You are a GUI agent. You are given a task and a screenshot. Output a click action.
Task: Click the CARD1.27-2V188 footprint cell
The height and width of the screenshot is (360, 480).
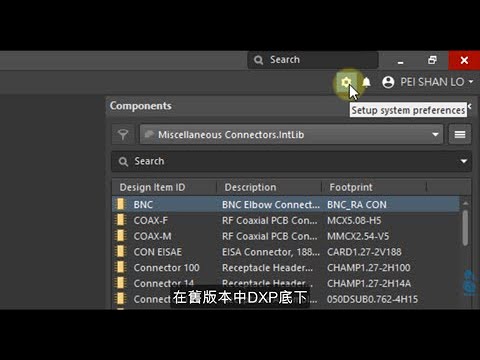click(364, 252)
